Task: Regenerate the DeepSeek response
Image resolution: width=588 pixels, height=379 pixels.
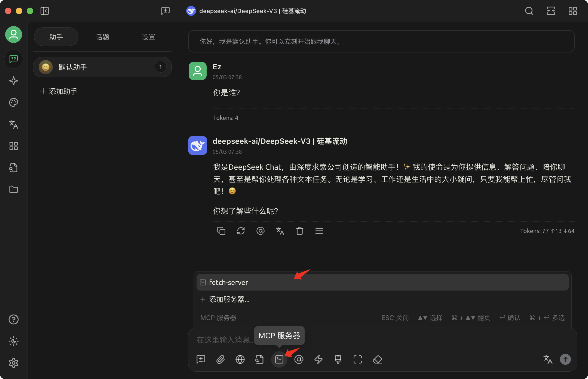Action: (241, 231)
